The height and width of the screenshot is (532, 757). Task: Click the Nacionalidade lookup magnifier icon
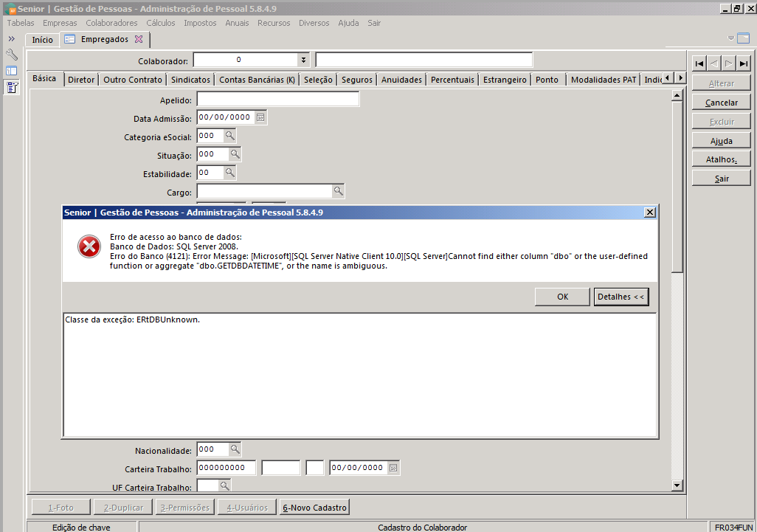point(234,449)
